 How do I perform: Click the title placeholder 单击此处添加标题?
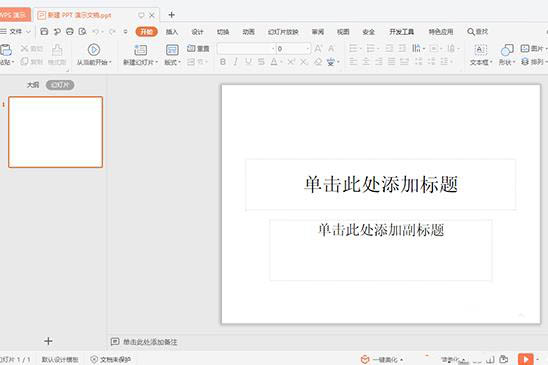[381, 185]
